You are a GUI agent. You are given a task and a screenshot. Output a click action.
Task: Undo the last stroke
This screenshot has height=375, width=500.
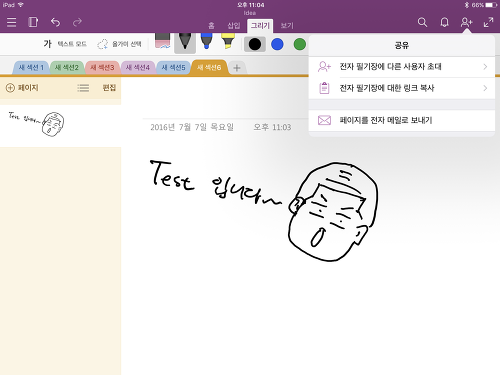(55, 22)
